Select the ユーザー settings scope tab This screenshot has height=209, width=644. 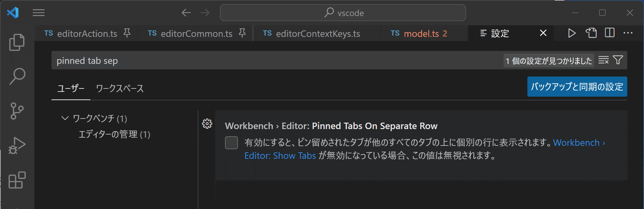[71, 89]
